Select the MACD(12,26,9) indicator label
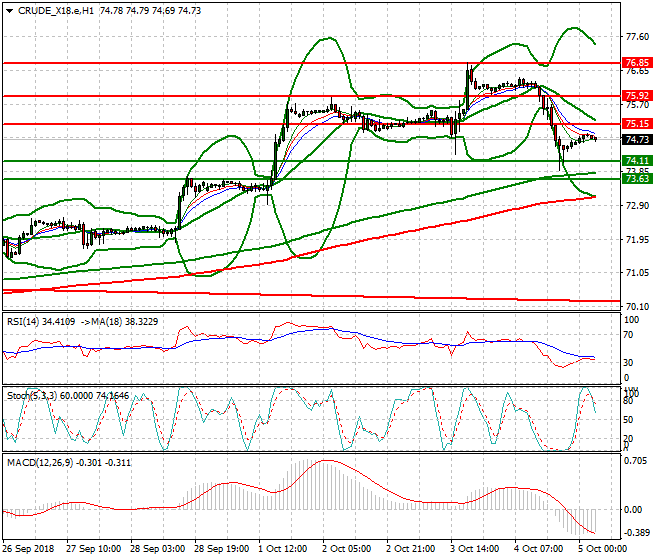 point(40,463)
